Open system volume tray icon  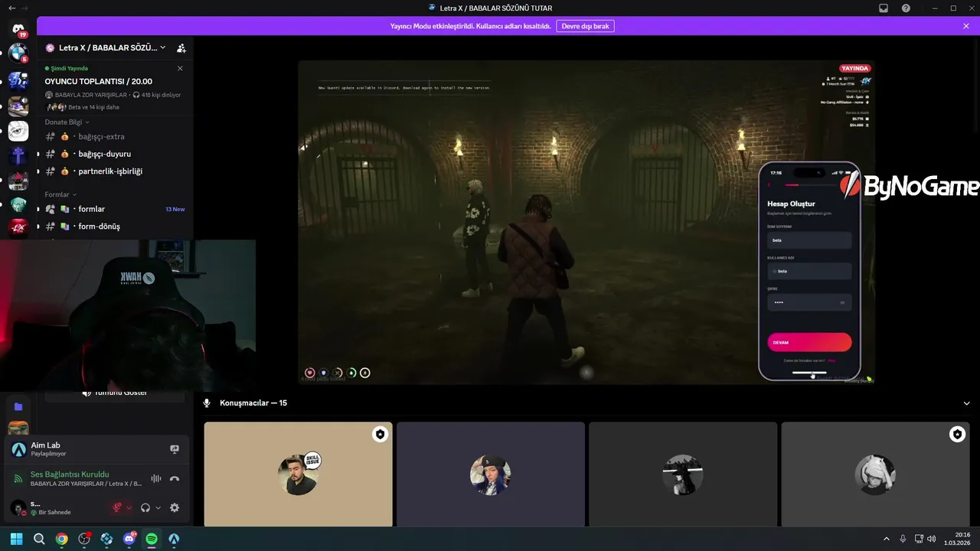[x=931, y=539]
